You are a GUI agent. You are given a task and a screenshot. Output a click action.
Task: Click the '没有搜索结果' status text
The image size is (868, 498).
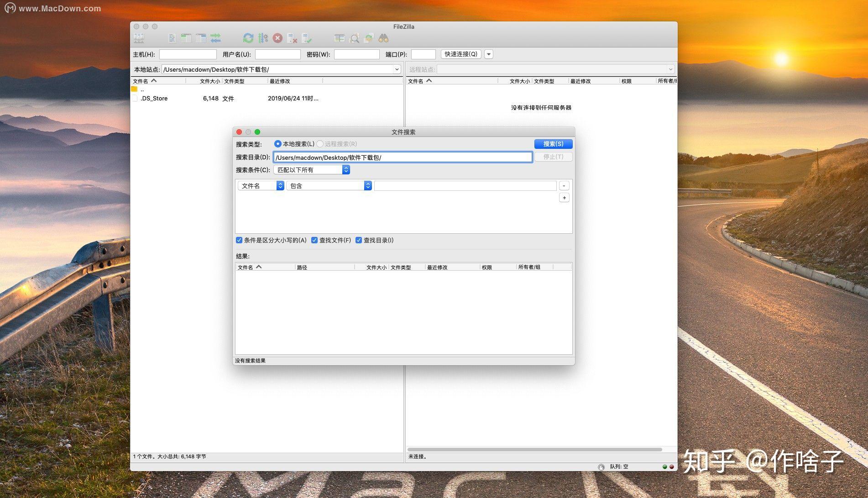250,361
